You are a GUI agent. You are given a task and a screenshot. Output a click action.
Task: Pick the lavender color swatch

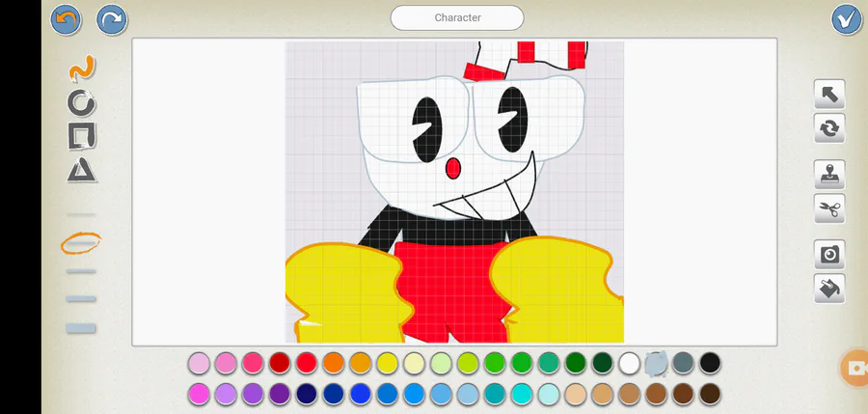(226, 394)
